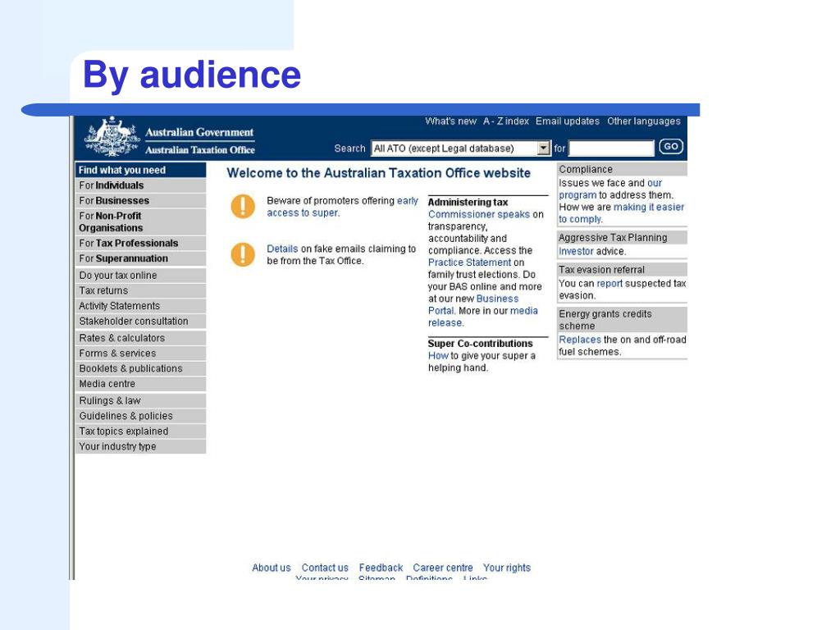Click Find what you need heading
This screenshot has width=840, height=630.
140,170
